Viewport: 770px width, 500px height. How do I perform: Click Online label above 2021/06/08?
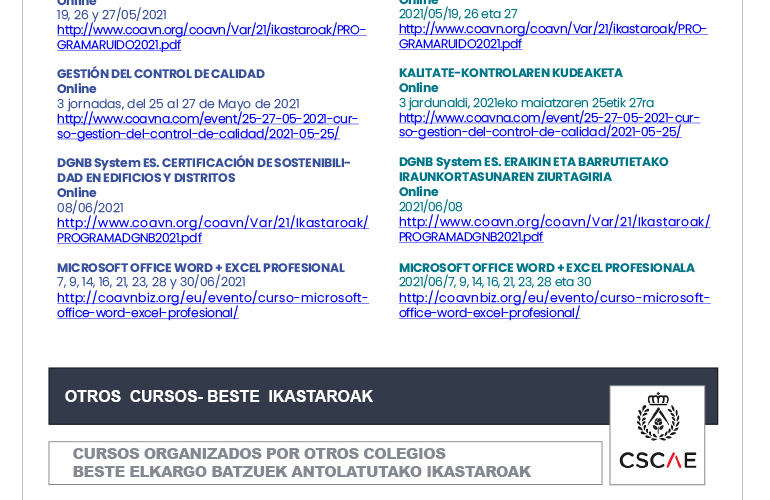418,192
